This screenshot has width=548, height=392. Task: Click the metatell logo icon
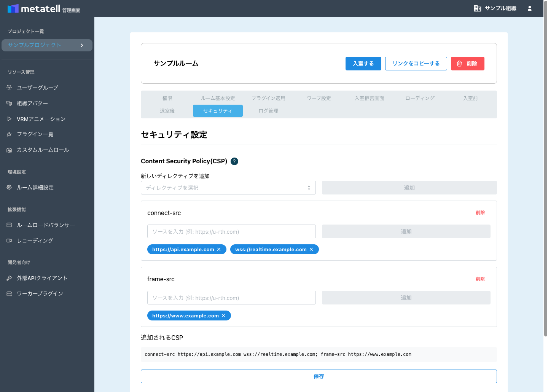click(x=13, y=8)
